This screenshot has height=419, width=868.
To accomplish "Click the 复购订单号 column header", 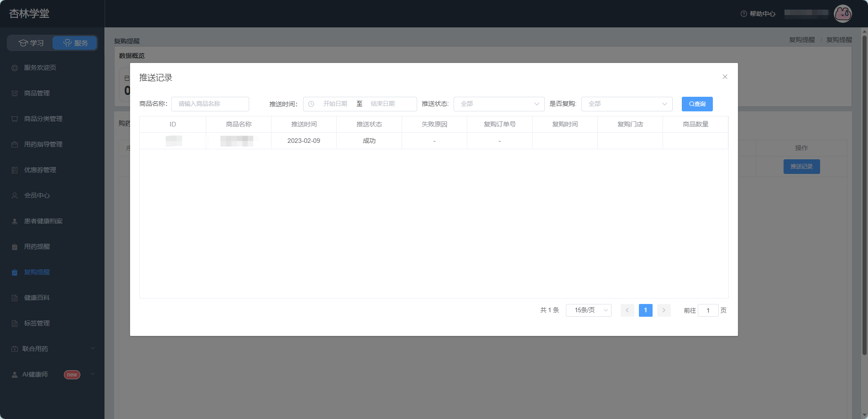I will [x=500, y=124].
